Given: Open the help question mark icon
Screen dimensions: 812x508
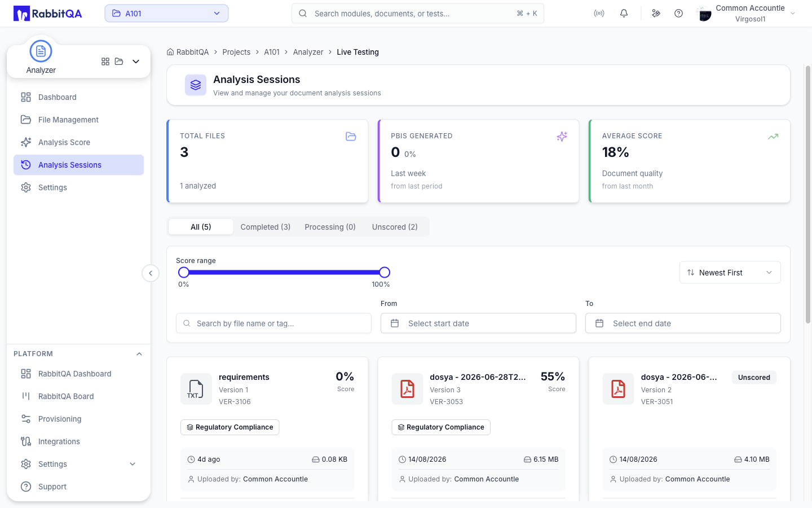Looking at the screenshot, I should pyautogui.click(x=678, y=14).
